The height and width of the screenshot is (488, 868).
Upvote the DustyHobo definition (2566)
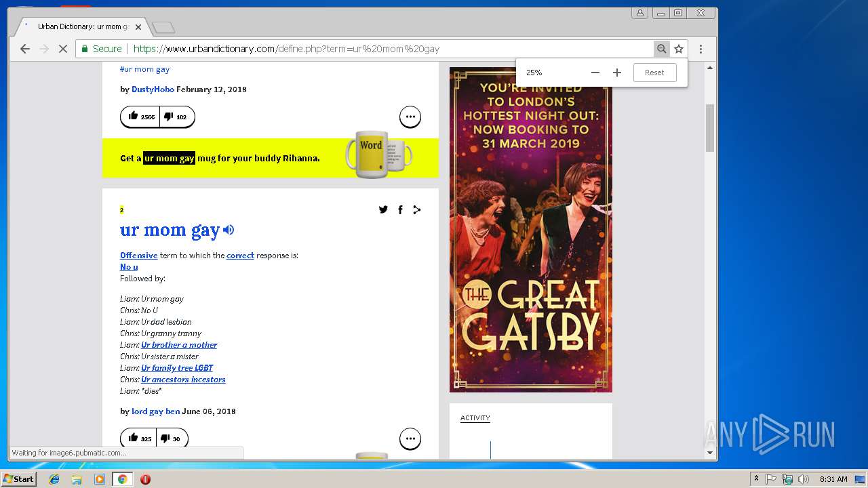(x=141, y=117)
